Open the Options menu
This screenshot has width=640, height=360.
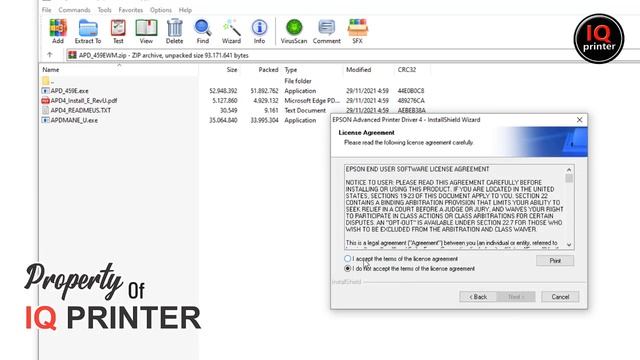[161, 10]
